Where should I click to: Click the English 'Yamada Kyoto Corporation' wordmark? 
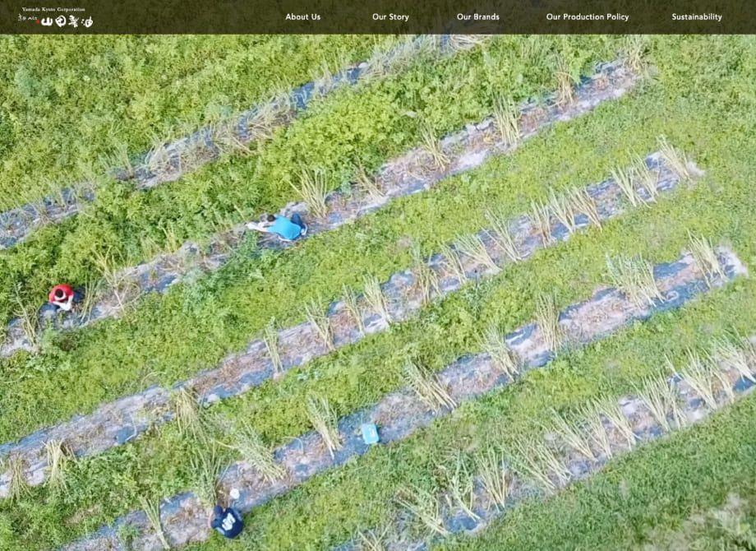pyautogui.click(x=53, y=8)
